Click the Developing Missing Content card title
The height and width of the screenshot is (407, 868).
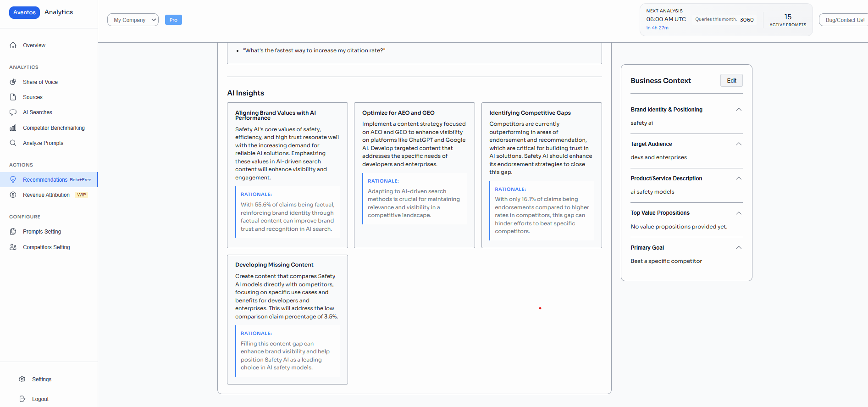274,265
